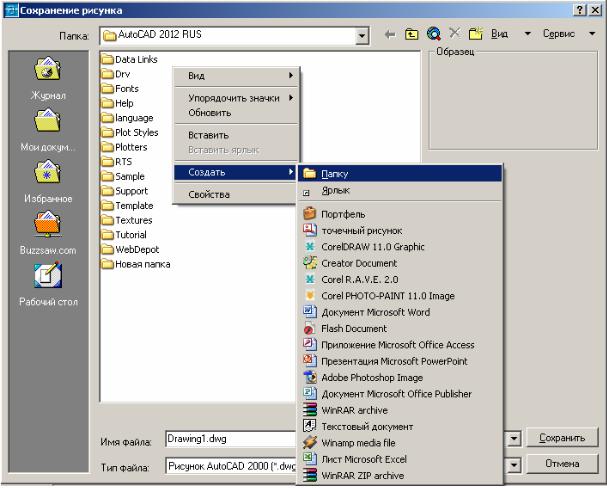The image size is (607, 488).
Task: Create a new Точечный рисунок bitmap
Action: [400, 230]
